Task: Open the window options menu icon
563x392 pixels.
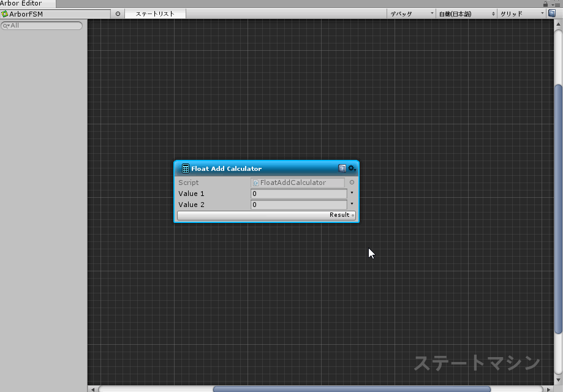Action: pos(556,4)
